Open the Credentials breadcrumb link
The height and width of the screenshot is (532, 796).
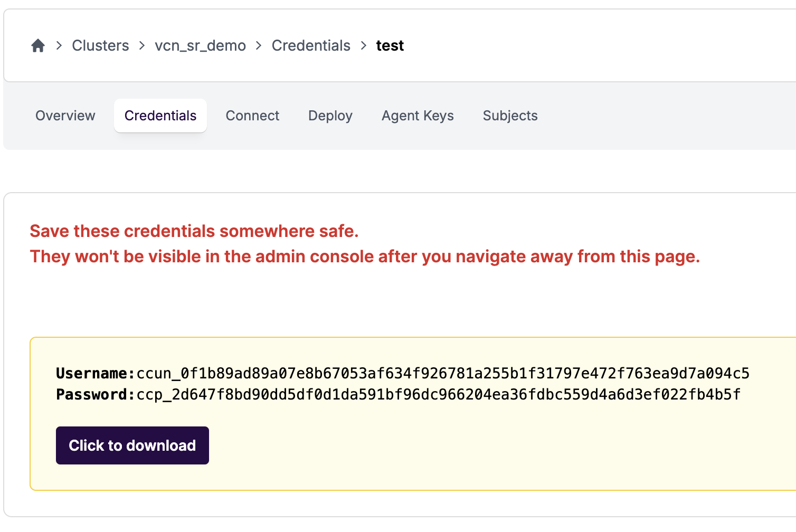coord(311,46)
